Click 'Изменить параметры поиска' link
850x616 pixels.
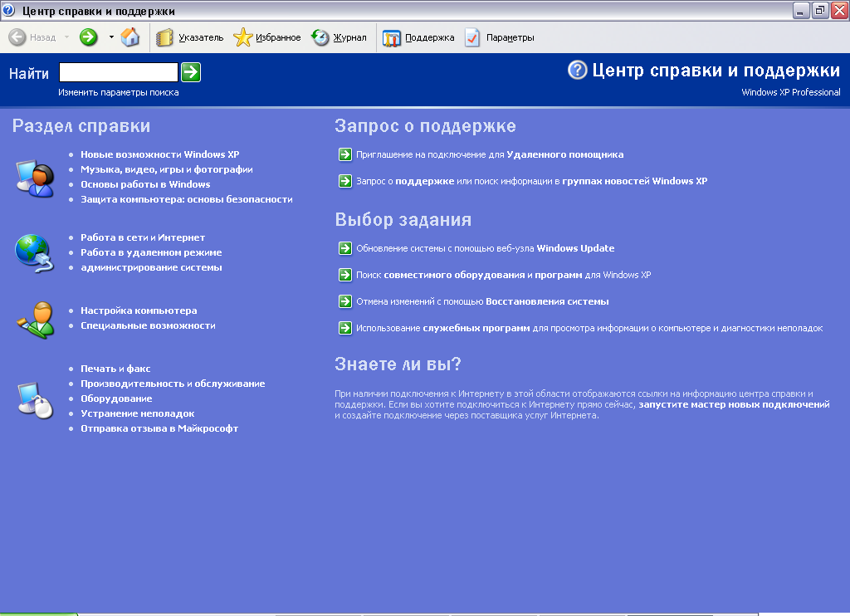click(x=118, y=92)
